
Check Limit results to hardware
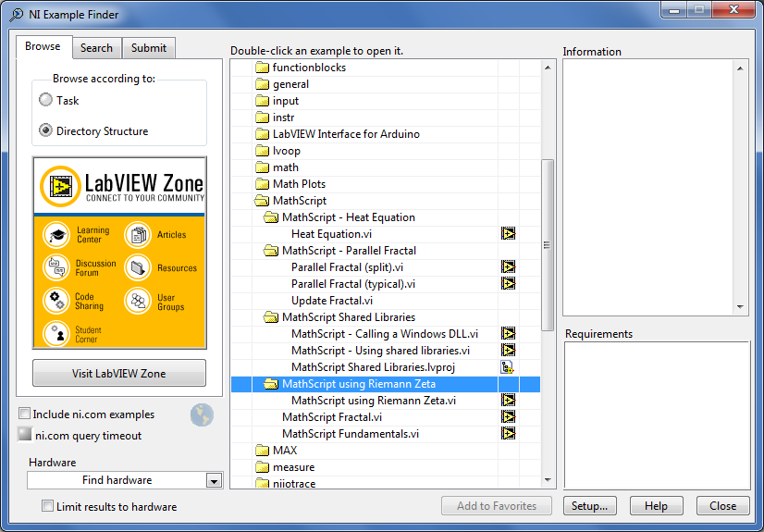47,506
